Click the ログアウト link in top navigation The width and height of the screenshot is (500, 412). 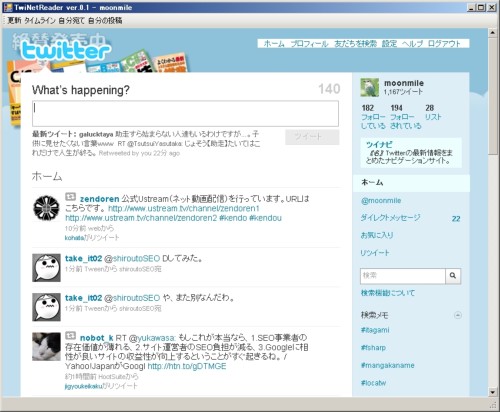444,44
